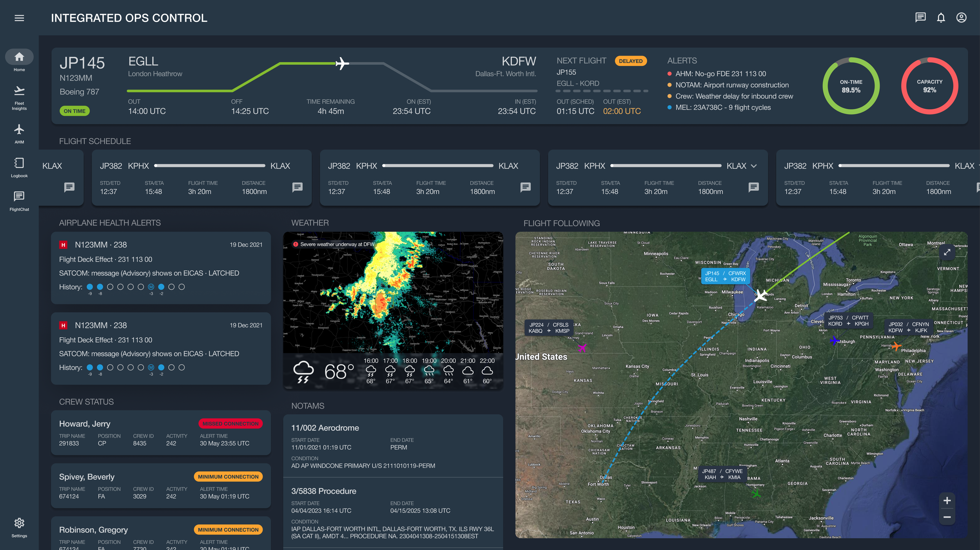Open the user account profile icon
980x550 pixels.
[961, 18]
